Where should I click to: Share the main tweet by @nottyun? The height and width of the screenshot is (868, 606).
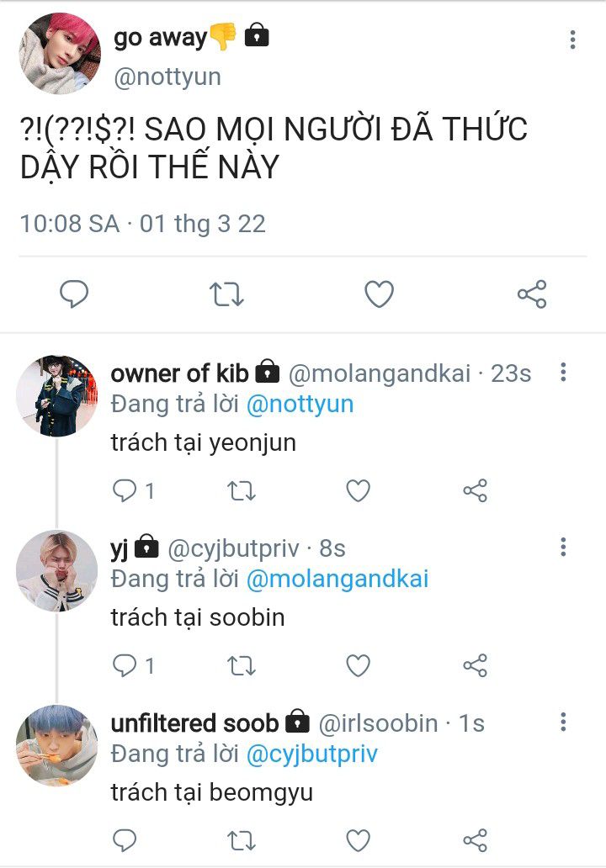531,294
